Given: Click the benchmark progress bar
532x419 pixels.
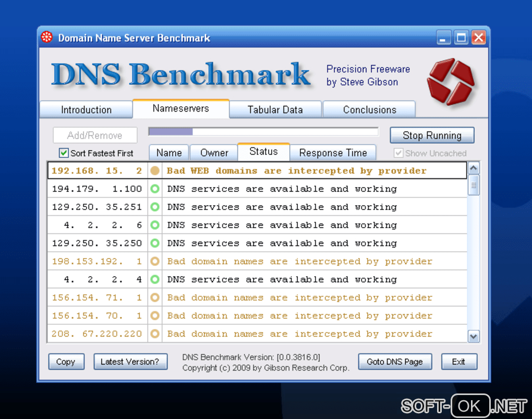Looking at the screenshot, I should click(x=263, y=131).
